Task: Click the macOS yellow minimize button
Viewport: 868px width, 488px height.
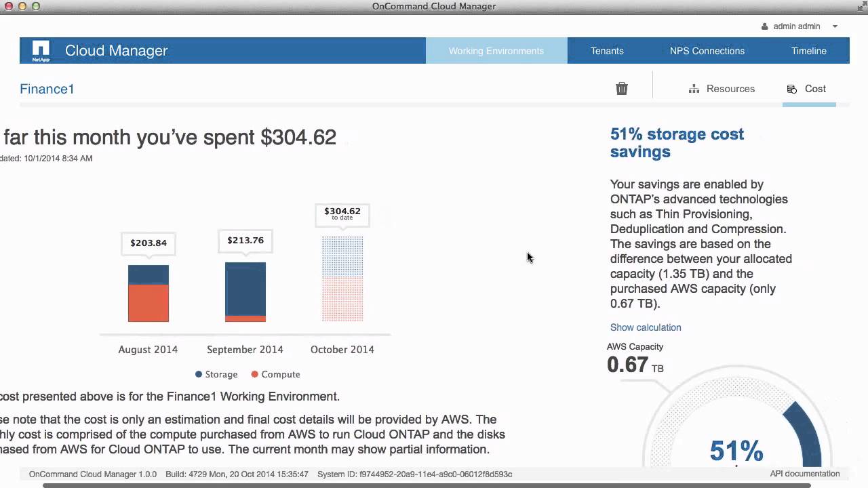Action: [22, 6]
